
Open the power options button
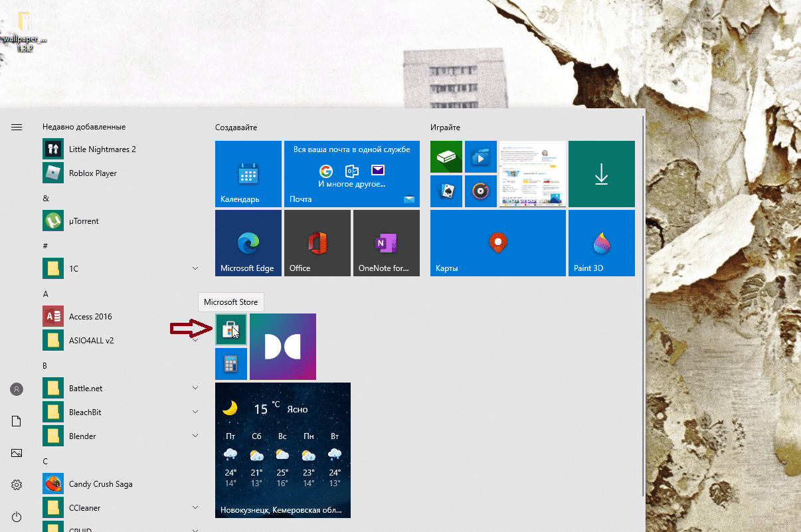point(17,517)
